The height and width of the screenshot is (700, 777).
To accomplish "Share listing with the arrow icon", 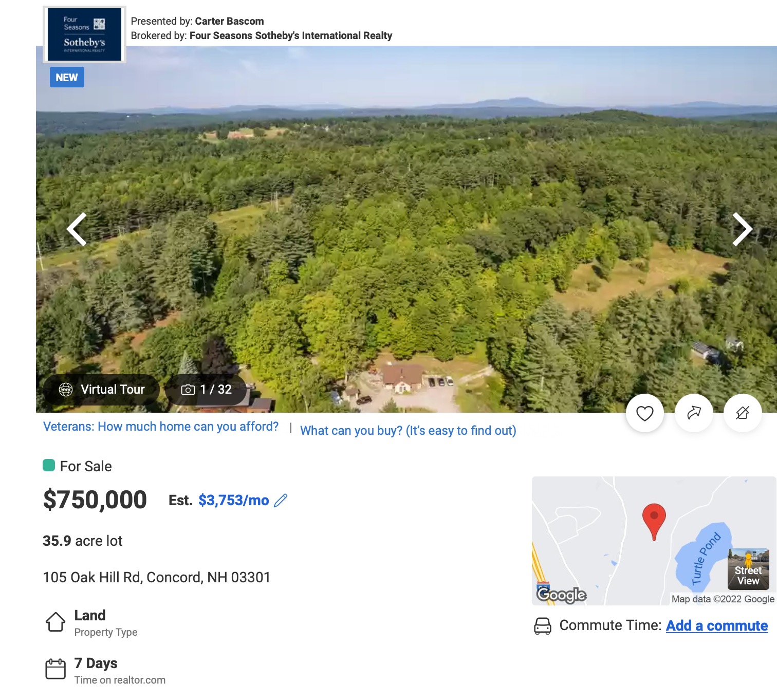I will click(x=694, y=413).
